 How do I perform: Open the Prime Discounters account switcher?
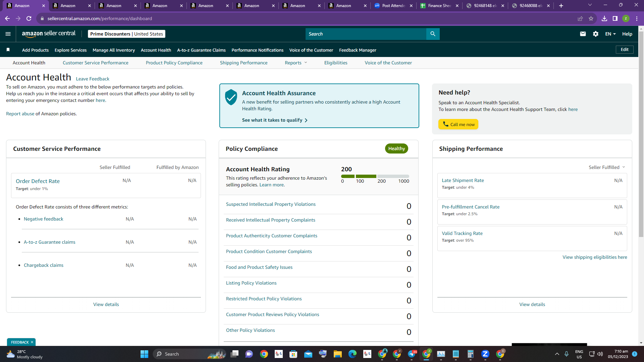(126, 34)
